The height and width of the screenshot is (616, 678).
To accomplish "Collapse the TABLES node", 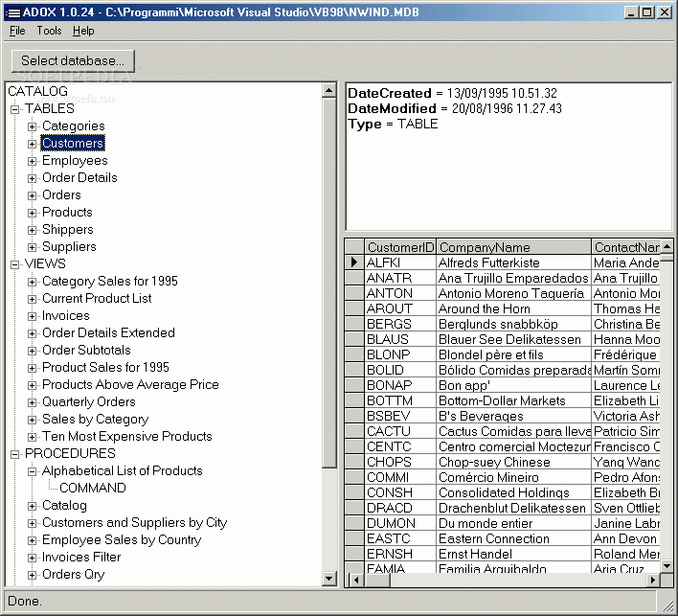I will (14, 109).
